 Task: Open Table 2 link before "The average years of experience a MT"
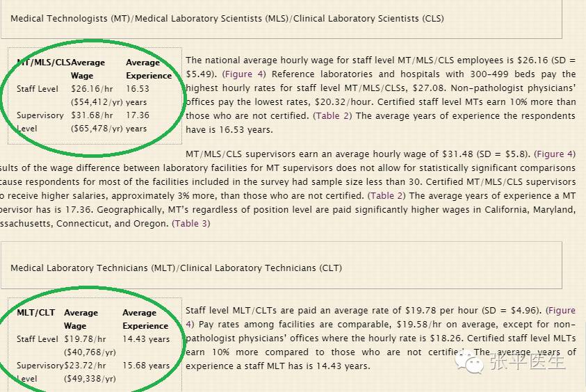[x=387, y=196]
